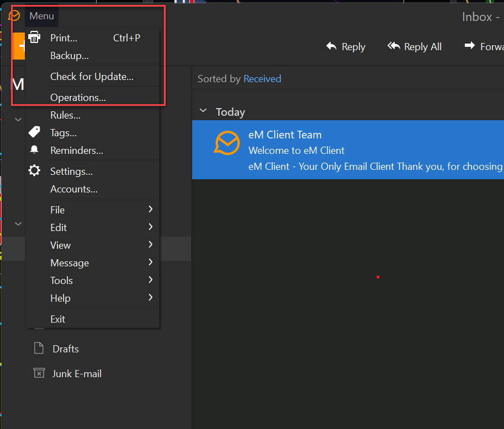Click the Forward arrow icon
The height and width of the screenshot is (429, 504).
[x=470, y=46]
